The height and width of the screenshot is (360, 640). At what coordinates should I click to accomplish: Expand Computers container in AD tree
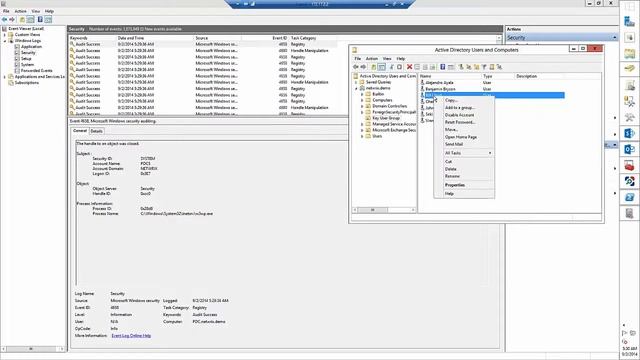tap(362, 100)
